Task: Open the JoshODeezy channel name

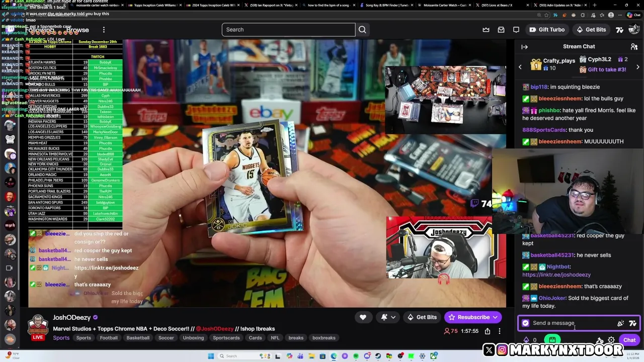Action: tap(71, 318)
